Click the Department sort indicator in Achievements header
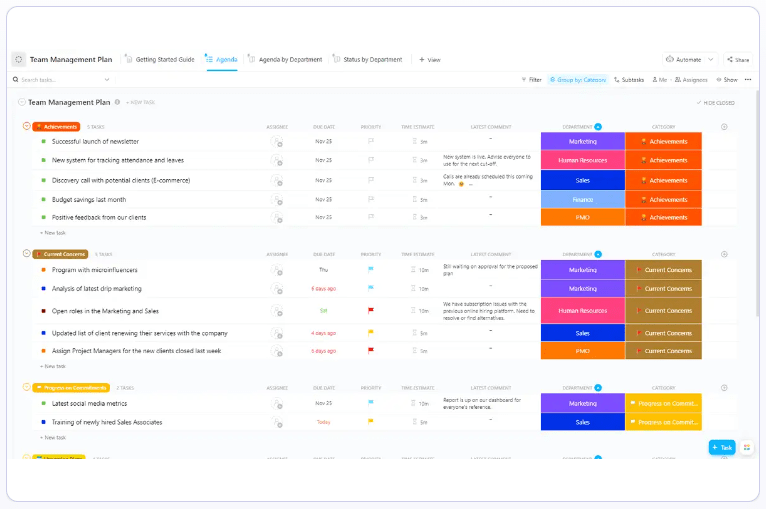This screenshot has width=766, height=509. point(598,127)
